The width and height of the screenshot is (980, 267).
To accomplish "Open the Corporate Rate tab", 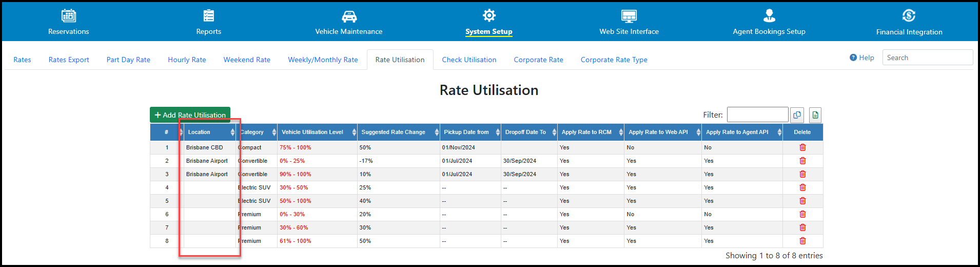I will [x=538, y=60].
